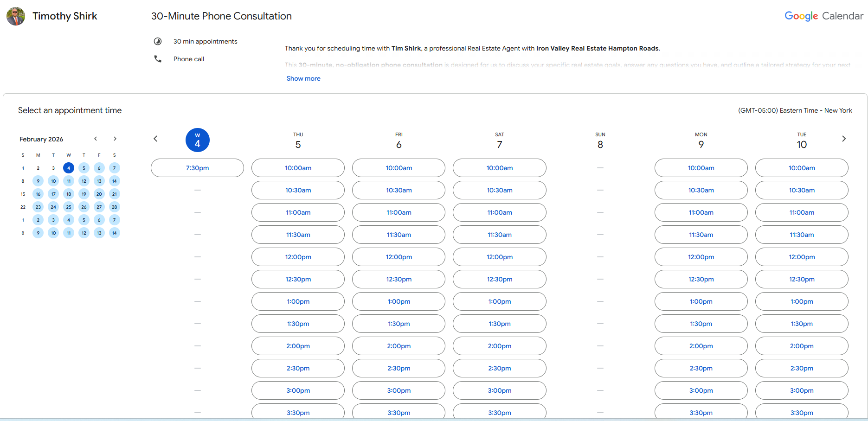This screenshot has height=421, width=868.
Task: Click the THU 5 column header
Action: click(x=298, y=140)
